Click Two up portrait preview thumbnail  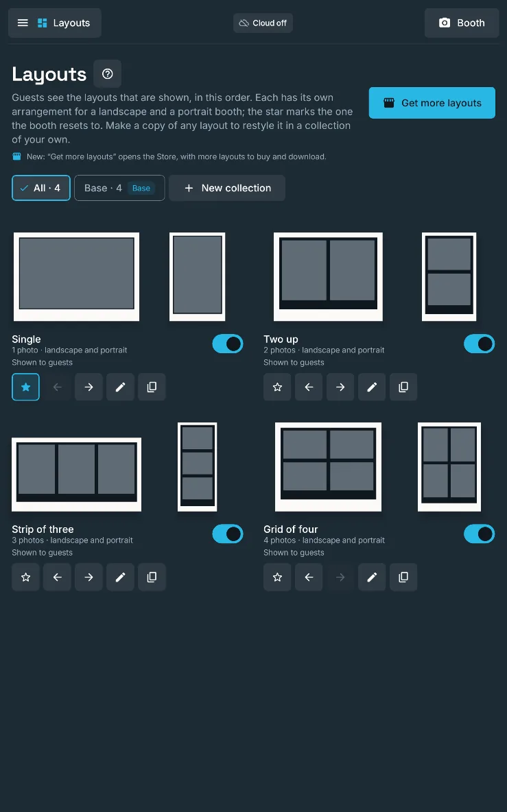point(449,276)
